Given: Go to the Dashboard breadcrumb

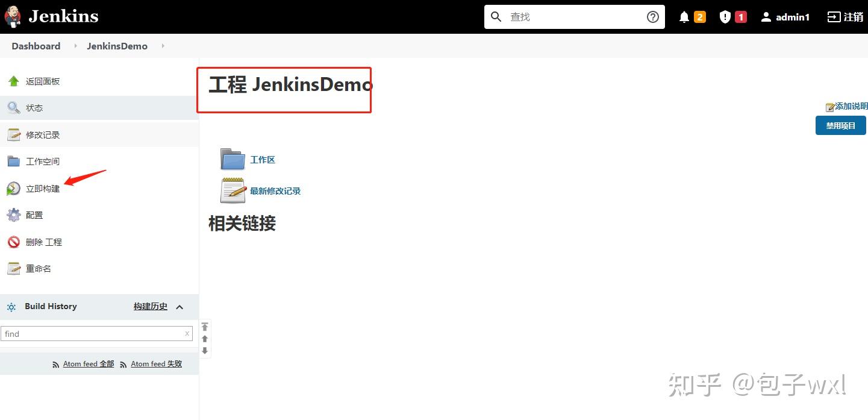Looking at the screenshot, I should tap(36, 46).
